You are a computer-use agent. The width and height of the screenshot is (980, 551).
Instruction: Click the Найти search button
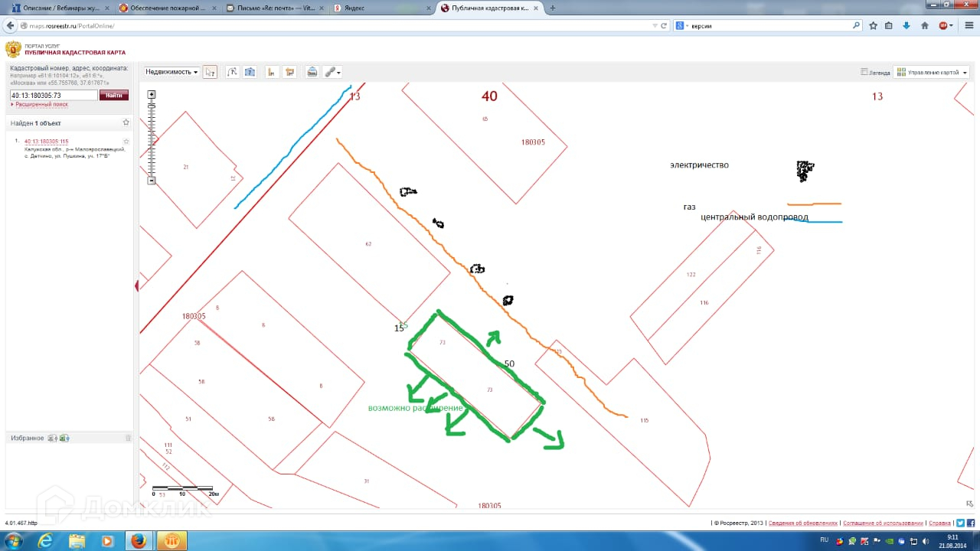pyautogui.click(x=114, y=95)
